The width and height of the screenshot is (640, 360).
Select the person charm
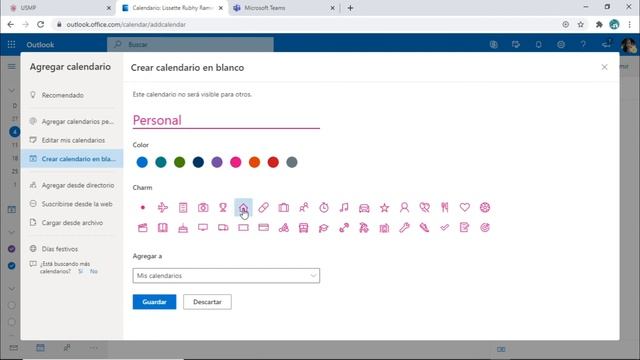[404, 207]
